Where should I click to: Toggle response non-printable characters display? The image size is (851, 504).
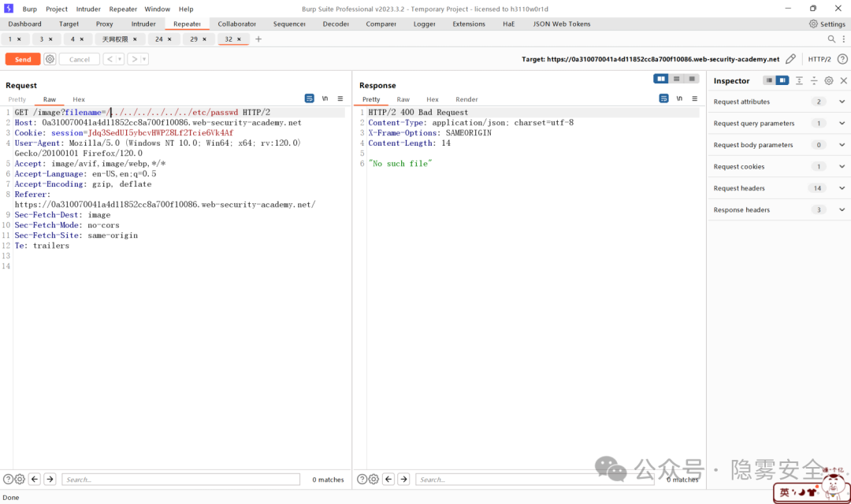[679, 98]
